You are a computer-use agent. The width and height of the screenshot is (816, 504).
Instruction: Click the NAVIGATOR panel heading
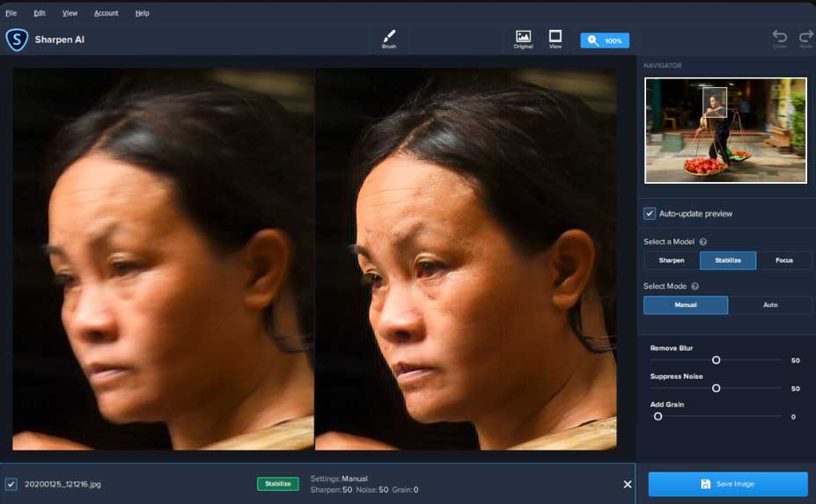point(662,66)
